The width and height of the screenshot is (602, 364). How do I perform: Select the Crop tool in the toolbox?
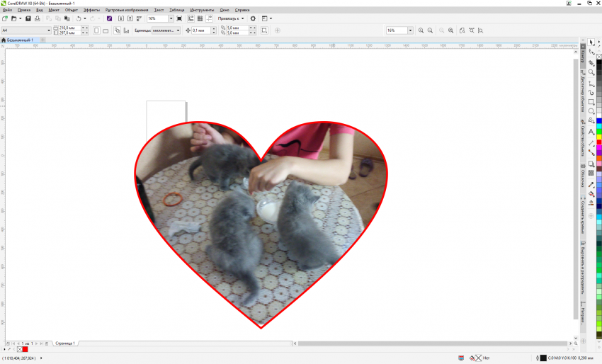click(591, 62)
